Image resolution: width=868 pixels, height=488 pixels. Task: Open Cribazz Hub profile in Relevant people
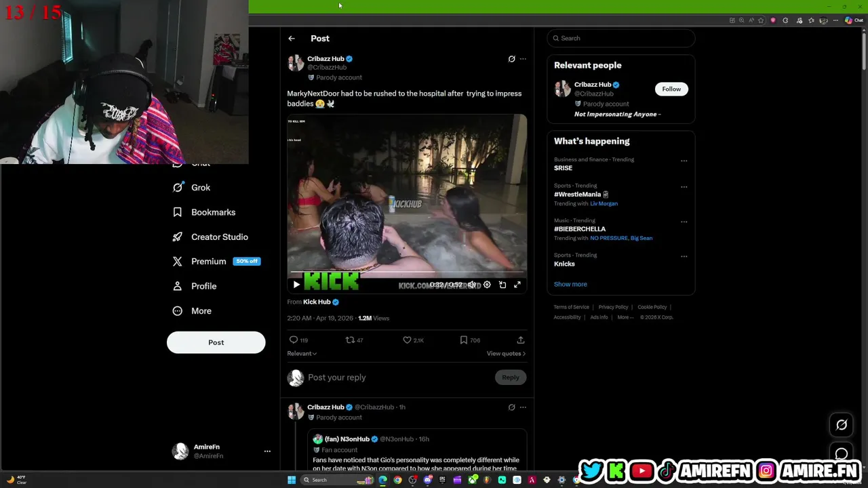(593, 85)
